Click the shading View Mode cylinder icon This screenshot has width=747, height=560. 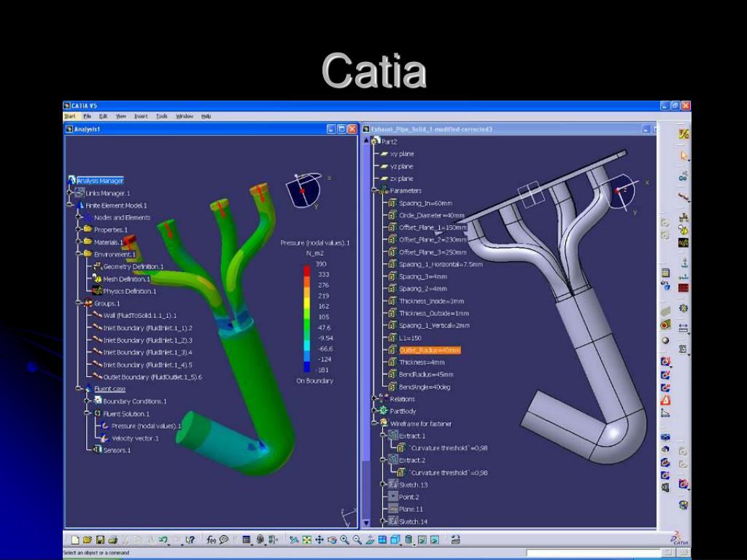click(x=409, y=540)
